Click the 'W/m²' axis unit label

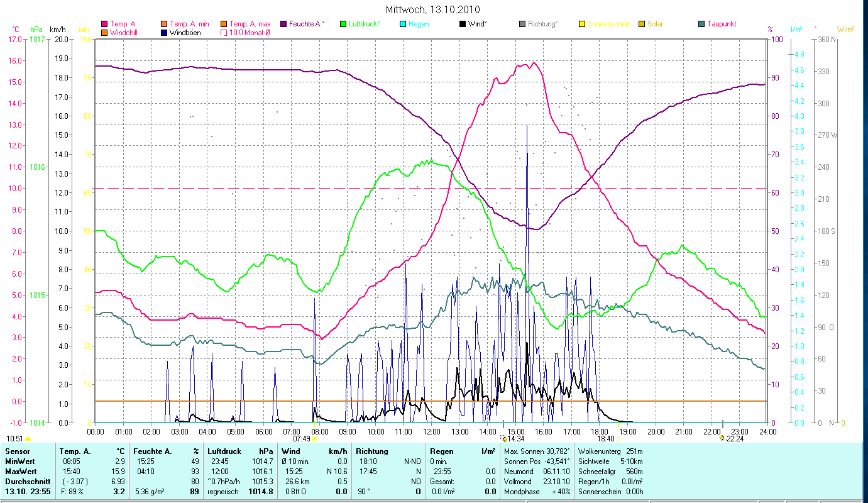click(845, 30)
